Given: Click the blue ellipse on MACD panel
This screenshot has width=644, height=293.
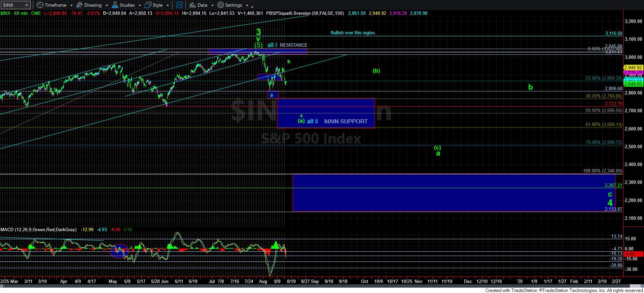Looking at the screenshot, I should [119, 251].
